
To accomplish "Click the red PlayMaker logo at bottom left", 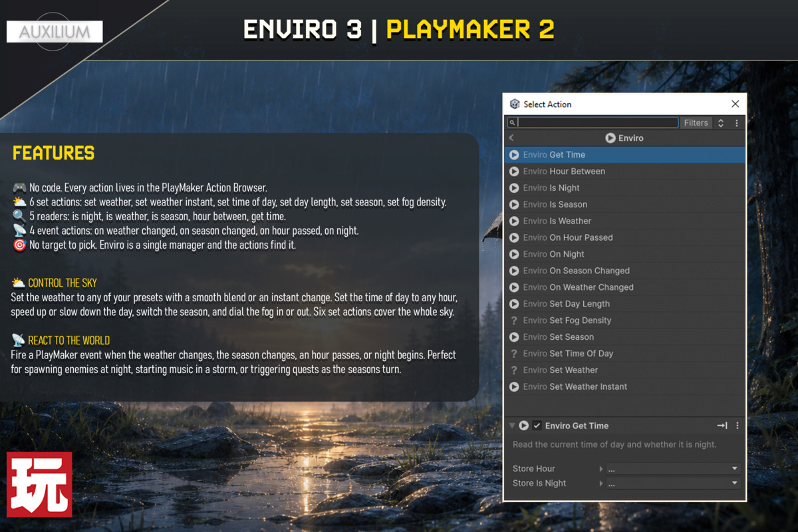I will click(39, 485).
